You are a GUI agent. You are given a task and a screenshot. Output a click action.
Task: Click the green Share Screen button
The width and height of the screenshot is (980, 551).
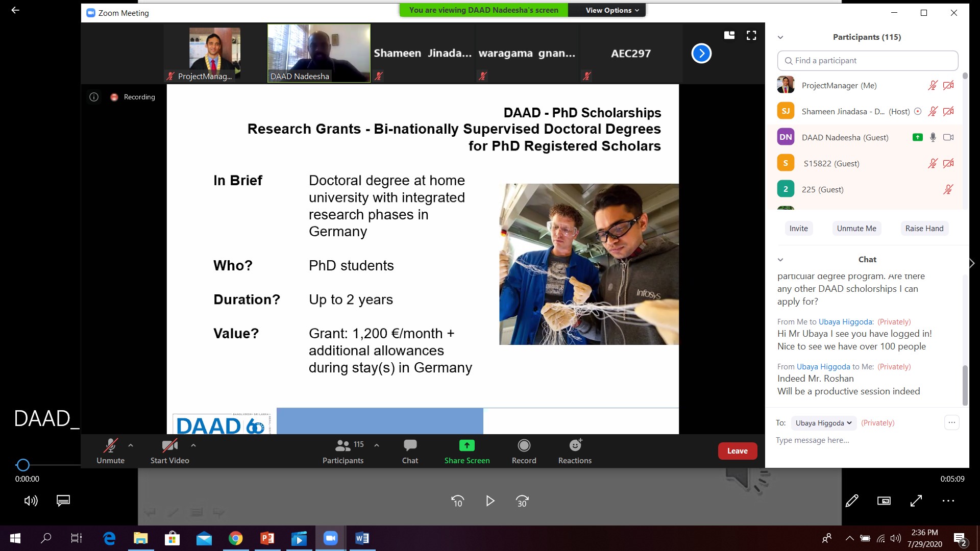(x=467, y=451)
